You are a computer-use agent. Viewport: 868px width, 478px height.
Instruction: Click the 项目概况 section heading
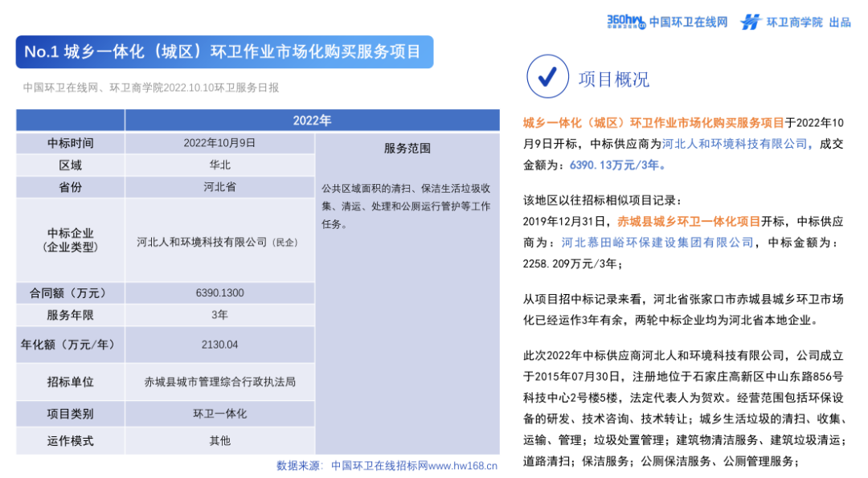614,79
